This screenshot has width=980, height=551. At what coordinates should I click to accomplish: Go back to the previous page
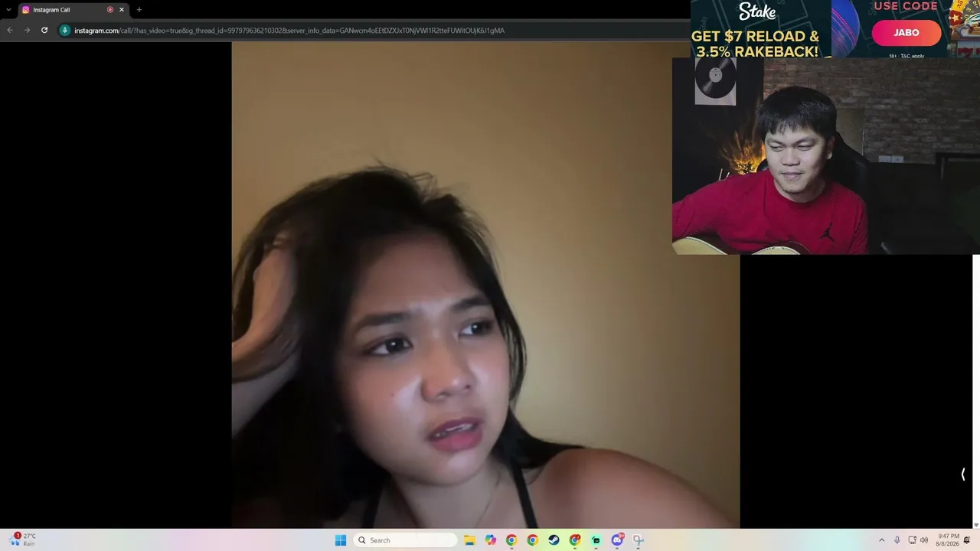pos(10,31)
